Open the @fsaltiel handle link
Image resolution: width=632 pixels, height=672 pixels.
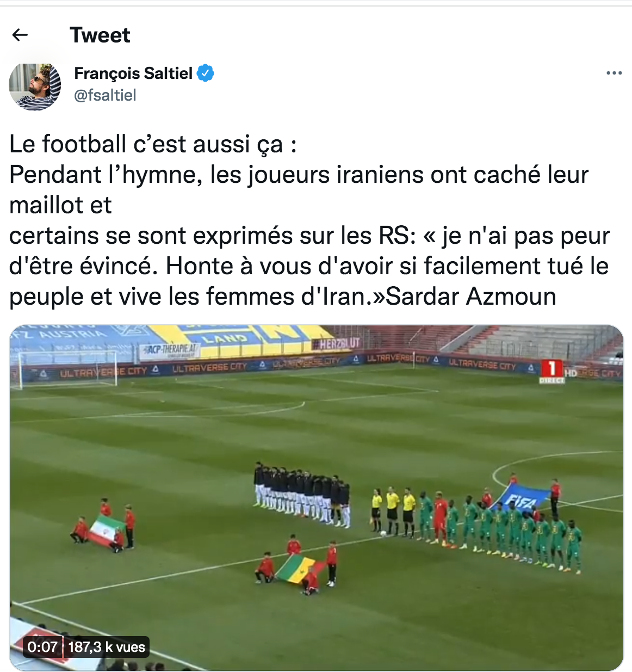pos(105,95)
